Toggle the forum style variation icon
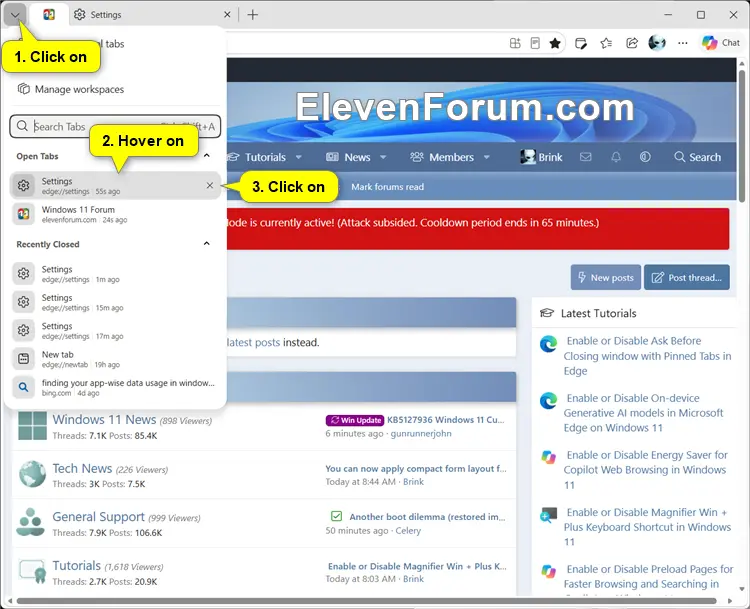Screen dimensions: 750x609 (x=645, y=157)
